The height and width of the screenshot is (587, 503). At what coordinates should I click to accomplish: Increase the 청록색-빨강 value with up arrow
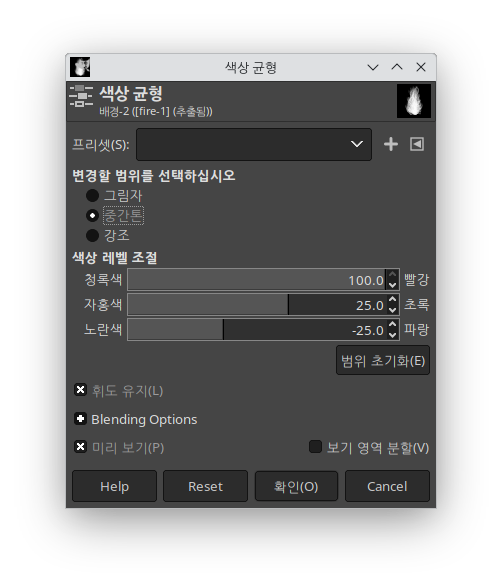pyautogui.click(x=392, y=274)
